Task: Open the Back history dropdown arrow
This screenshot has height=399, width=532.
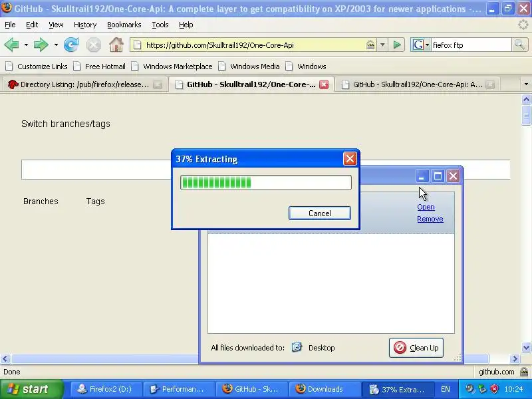Action: coord(26,45)
